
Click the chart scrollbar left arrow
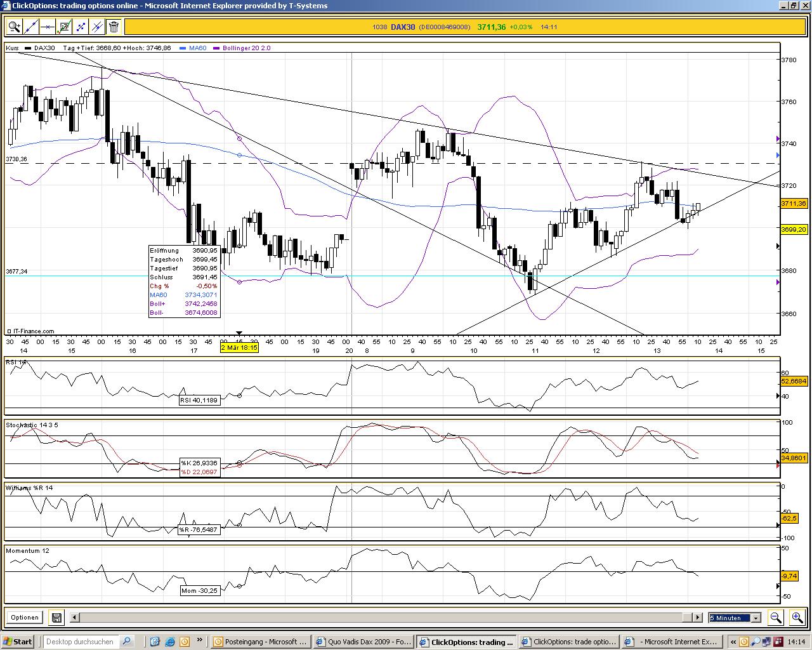75,617
